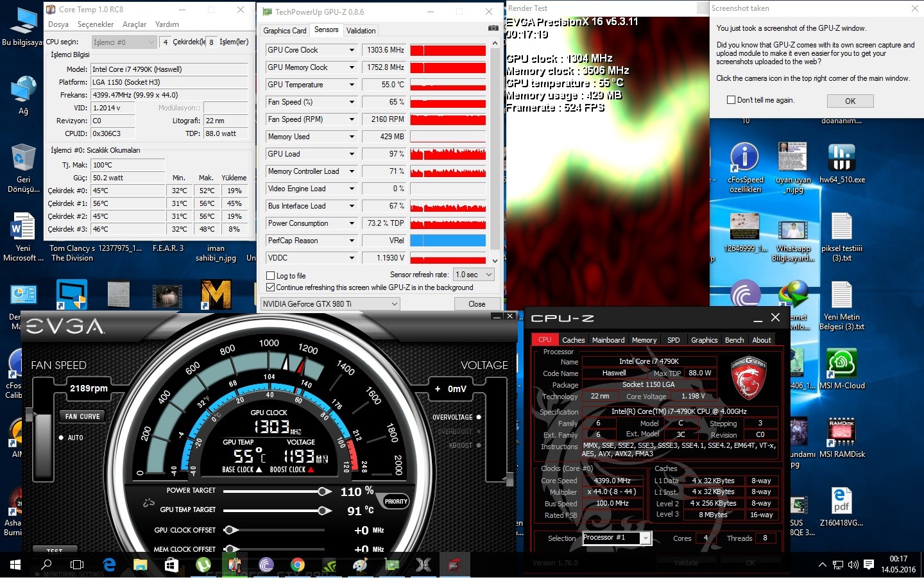Switch to Mainboard tab in CPU-Z

point(608,340)
